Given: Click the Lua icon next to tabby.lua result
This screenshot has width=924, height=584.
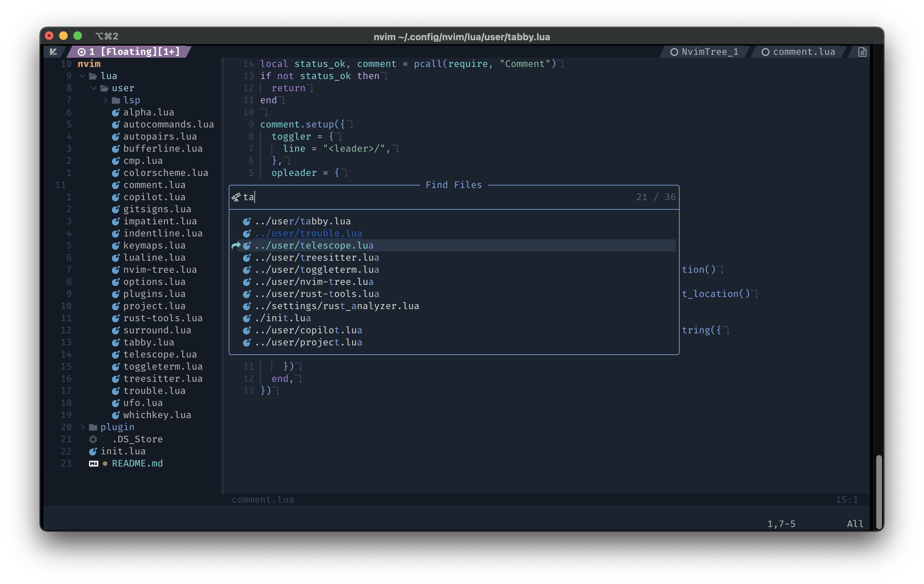Looking at the screenshot, I should click(247, 221).
